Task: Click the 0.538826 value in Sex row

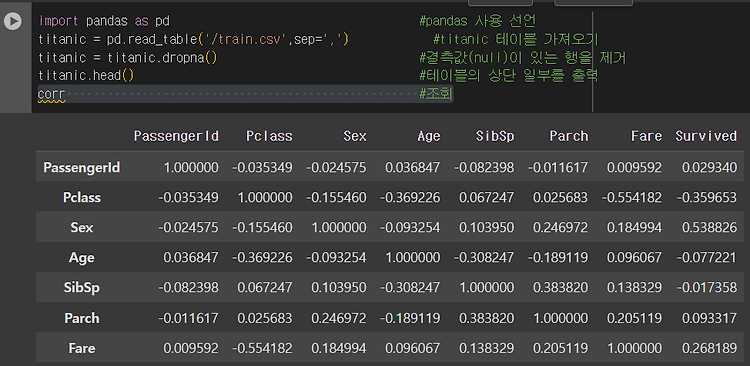Action: [710, 227]
